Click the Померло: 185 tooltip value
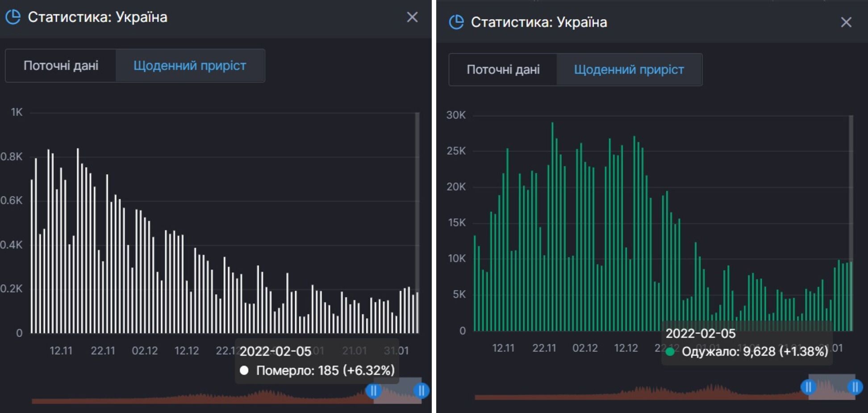This screenshot has width=868, height=413. pos(325,371)
